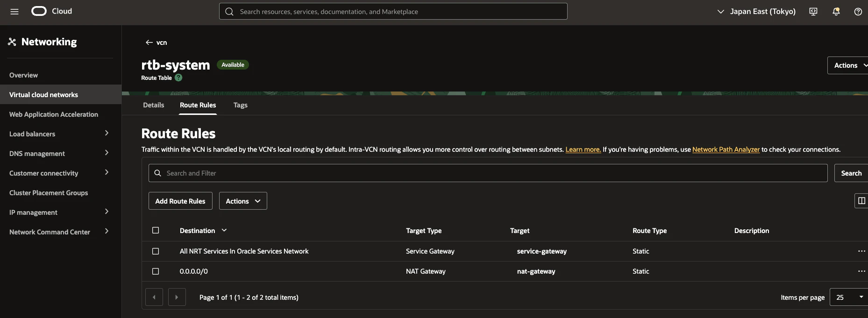Viewport: 868px width, 318px height.
Task: Open the route table Actions dropdown at top
Action: click(x=847, y=65)
